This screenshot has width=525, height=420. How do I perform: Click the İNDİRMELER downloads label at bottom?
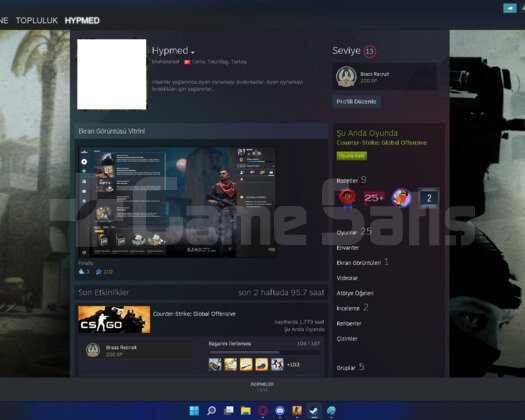pos(262,384)
